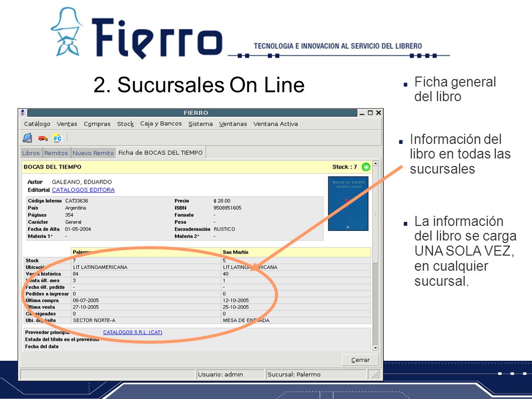Select the Ficha de BOCAS DEL TIEMPO tab
Image resolution: width=532 pixels, height=399 pixels.
click(160, 152)
